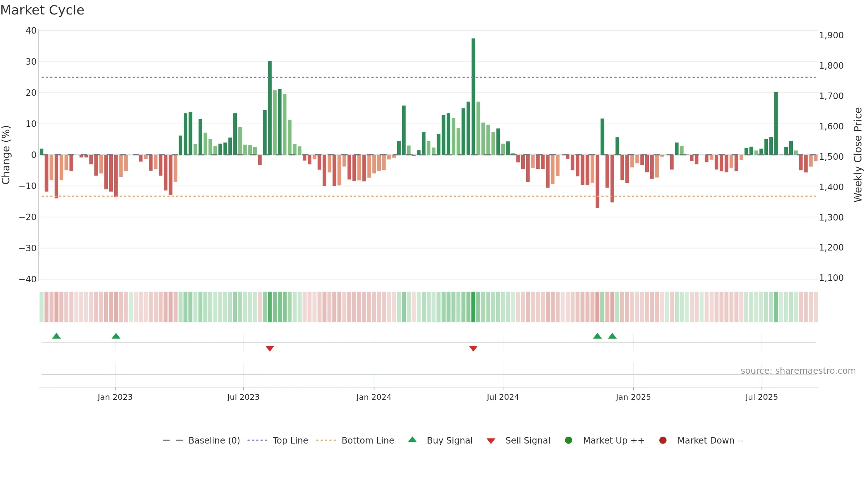Image resolution: width=868 pixels, height=488 pixels.
Task: Click the Change (%) axis title
Action: [x=6, y=155]
